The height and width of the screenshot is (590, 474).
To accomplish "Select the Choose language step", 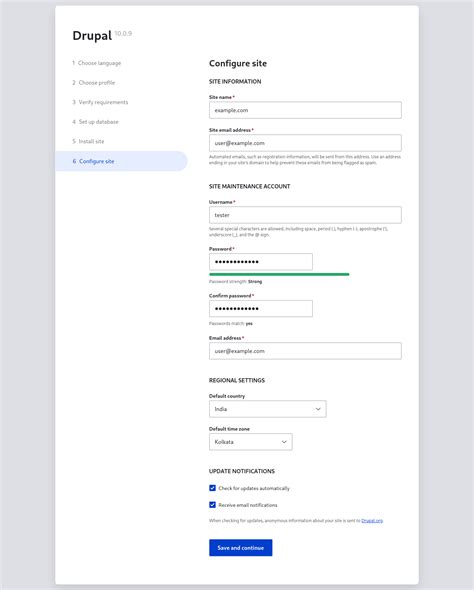I will coord(97,63).
